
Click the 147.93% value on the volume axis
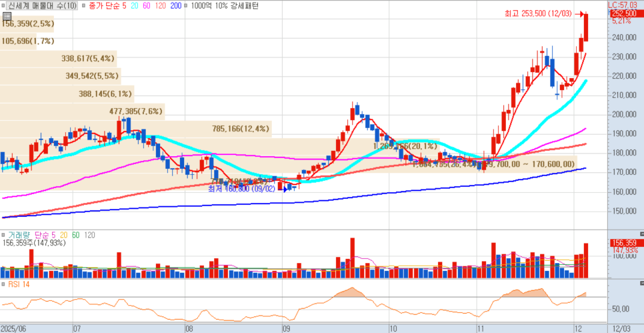pos(625,250)
